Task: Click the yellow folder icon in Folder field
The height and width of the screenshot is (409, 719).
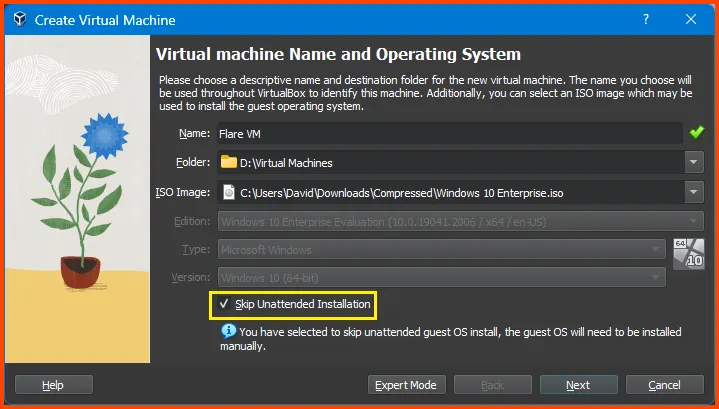Action: point(228,162)
